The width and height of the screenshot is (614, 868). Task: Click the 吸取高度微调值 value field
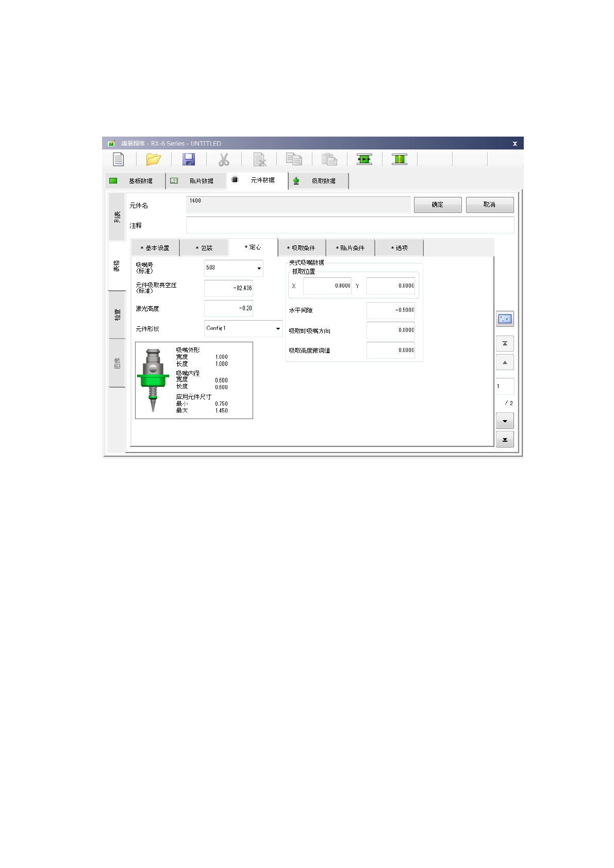pyautogui.click(x=390, y=350)
